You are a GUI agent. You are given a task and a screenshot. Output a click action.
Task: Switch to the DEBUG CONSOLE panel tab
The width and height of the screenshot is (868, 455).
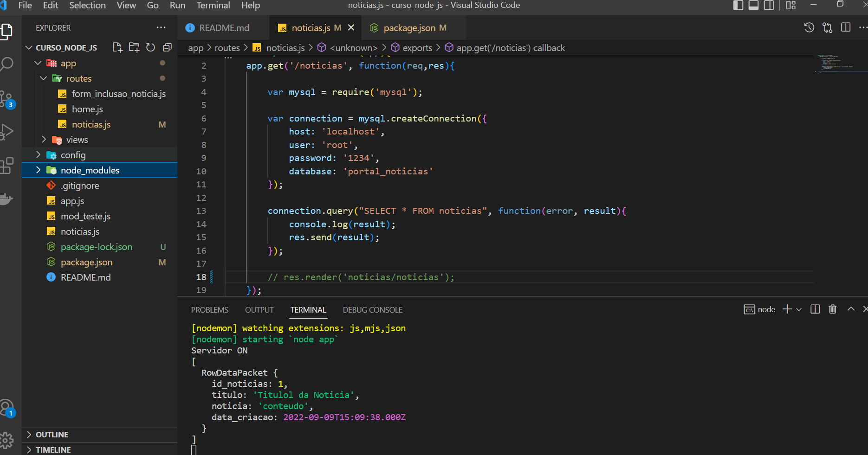click(x=372, y=310)
